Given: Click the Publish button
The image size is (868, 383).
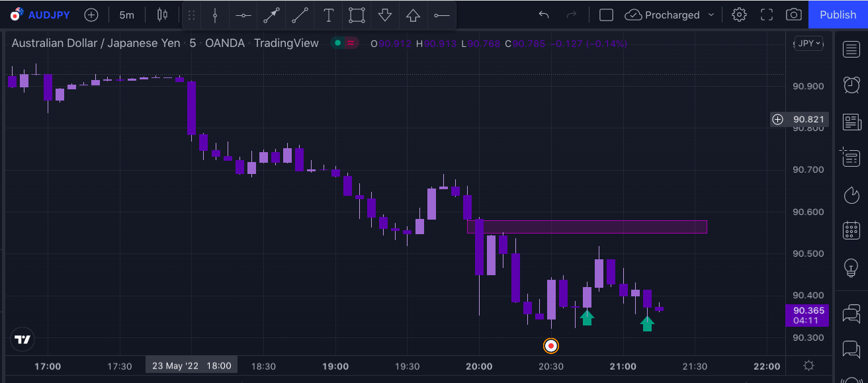Looking at the screenshot, I should coord(838,14).
